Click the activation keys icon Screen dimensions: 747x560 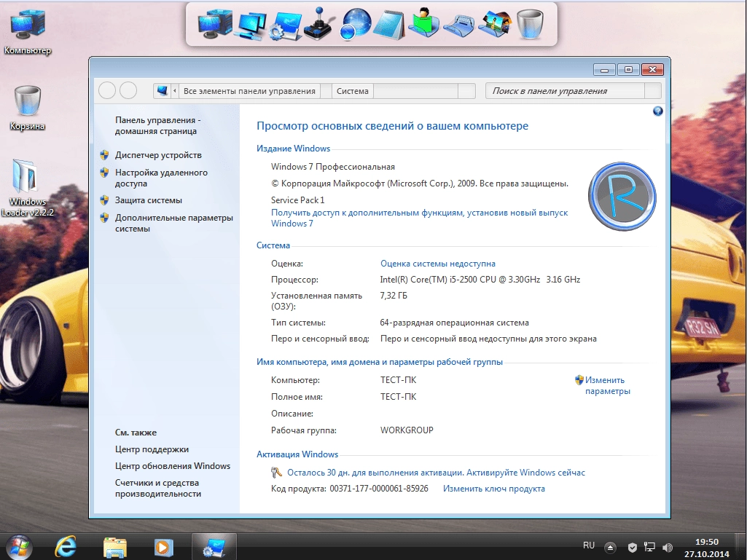point(276,473)
